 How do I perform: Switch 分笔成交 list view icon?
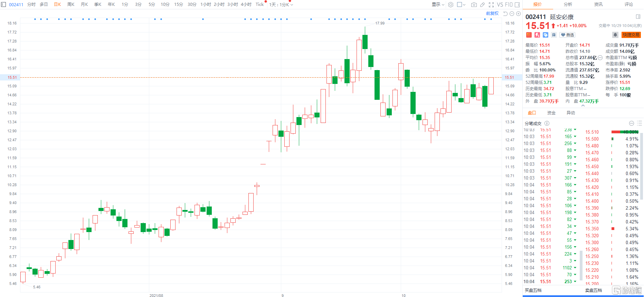(x=640, y=123)
